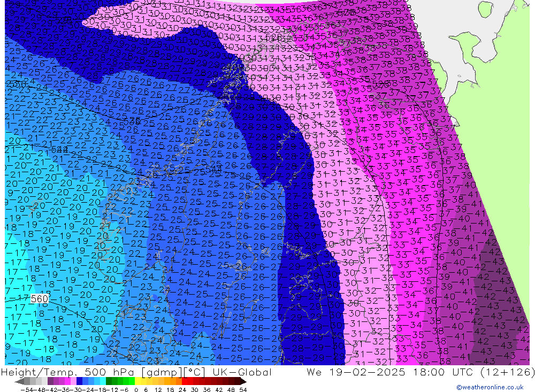Click the '-30' legend scale label
Viewport: 535px width, 392px height.
(76, 390)
